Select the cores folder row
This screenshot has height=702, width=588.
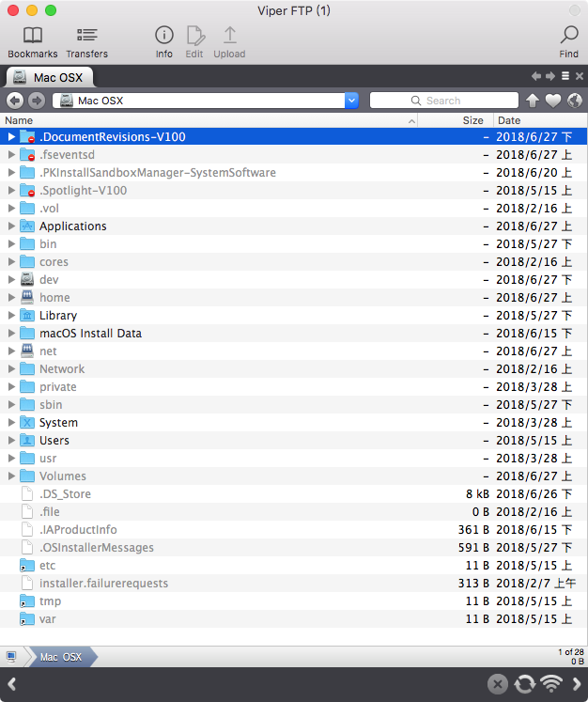click(294, 262)
